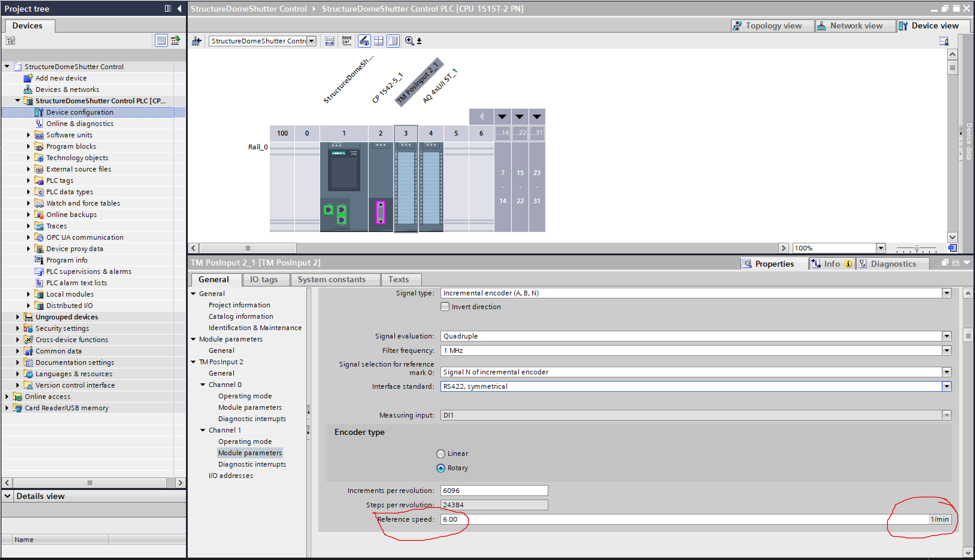
Task: Open Diagnostic interrupts under Channel 1
Action: point(252,464)
